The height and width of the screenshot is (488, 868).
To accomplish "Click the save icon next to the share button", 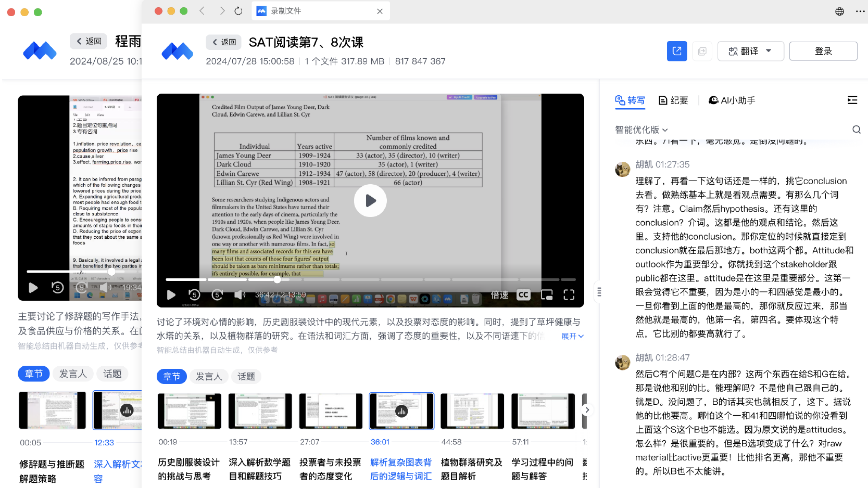I will 702,50.
